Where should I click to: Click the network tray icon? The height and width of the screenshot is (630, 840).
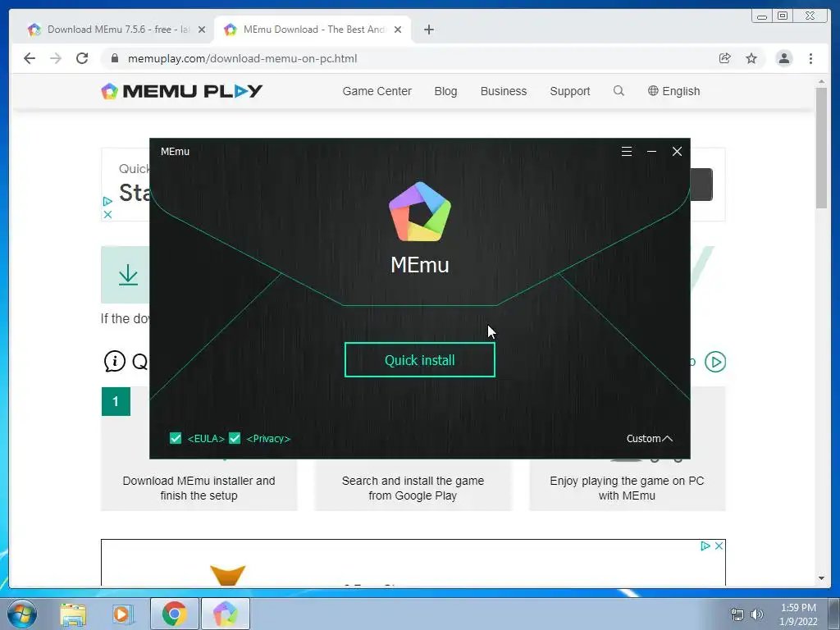pyautogui.click(x=737, y=614)
